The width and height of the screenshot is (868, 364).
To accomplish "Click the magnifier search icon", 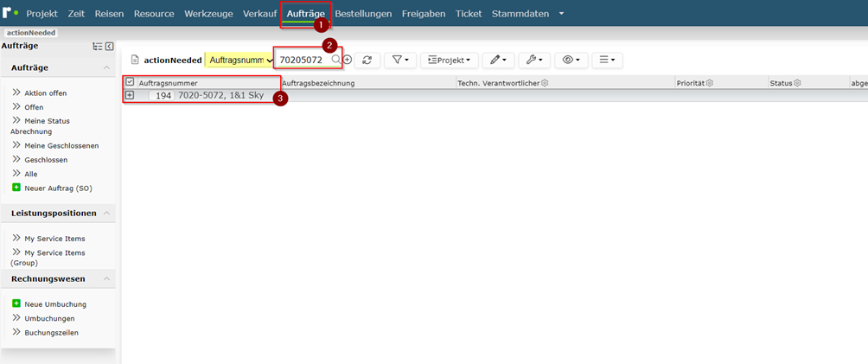I will (336, 60).
